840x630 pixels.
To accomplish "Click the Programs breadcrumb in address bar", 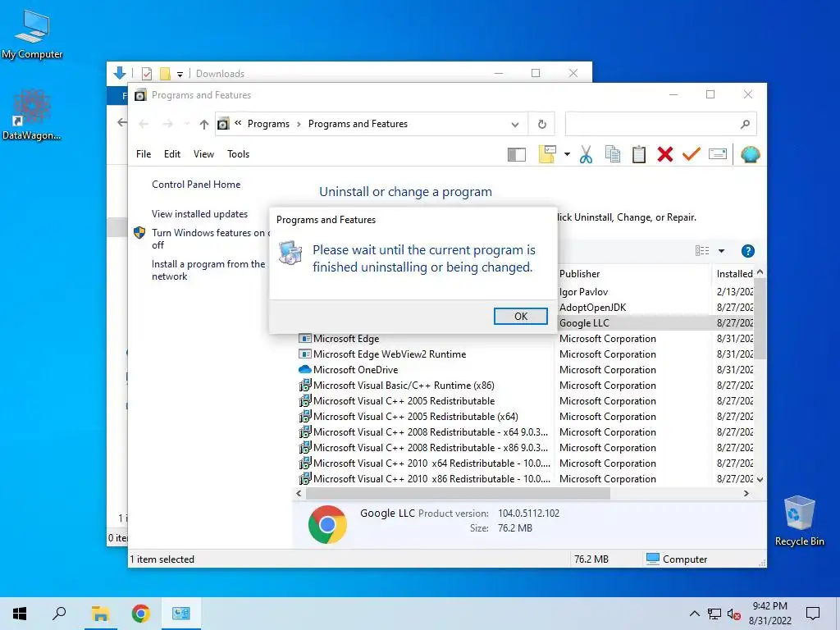I will (268, 124).
